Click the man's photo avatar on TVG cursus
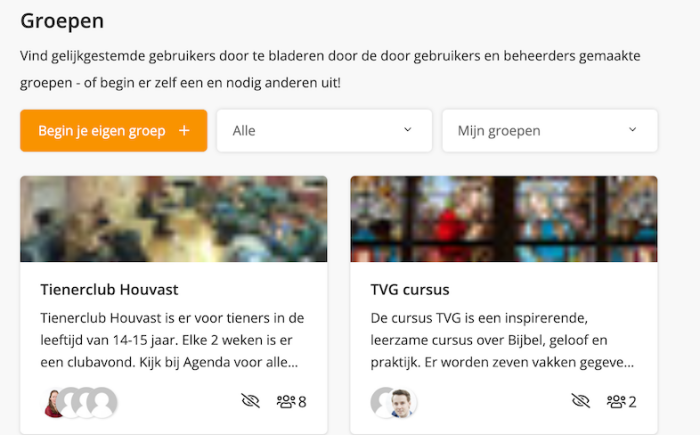This screenshot has width=700, height=435. tap(401, 403)
